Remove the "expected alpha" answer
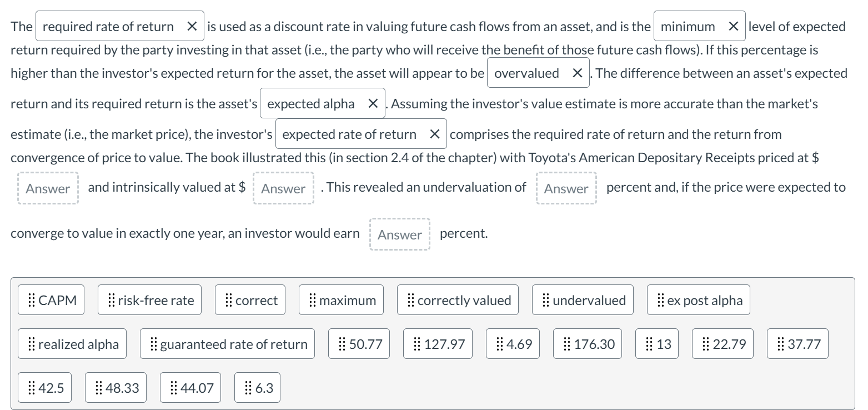The height and width of the screenshot is (410, 868). click(373, 103)
